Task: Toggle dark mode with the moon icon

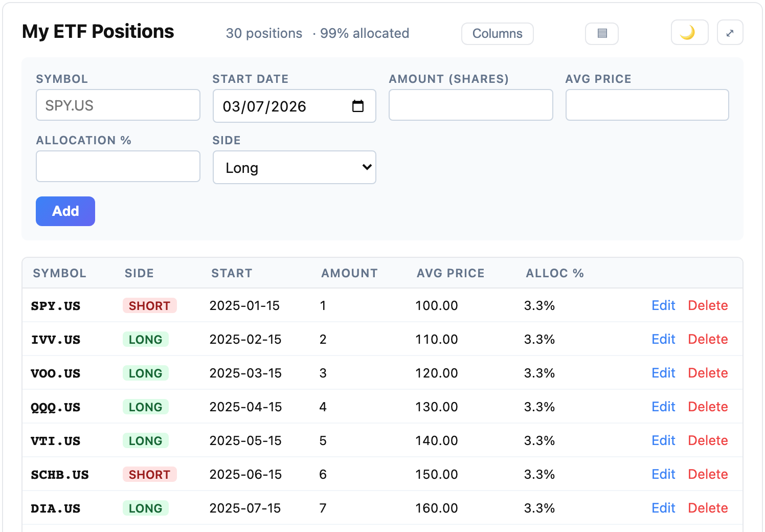Action: (689, 33)
